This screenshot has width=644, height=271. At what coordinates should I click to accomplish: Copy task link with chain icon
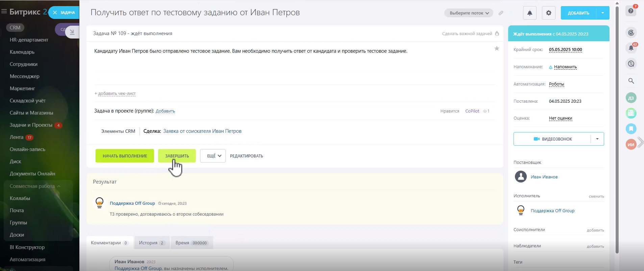click(x=501, y=13)
